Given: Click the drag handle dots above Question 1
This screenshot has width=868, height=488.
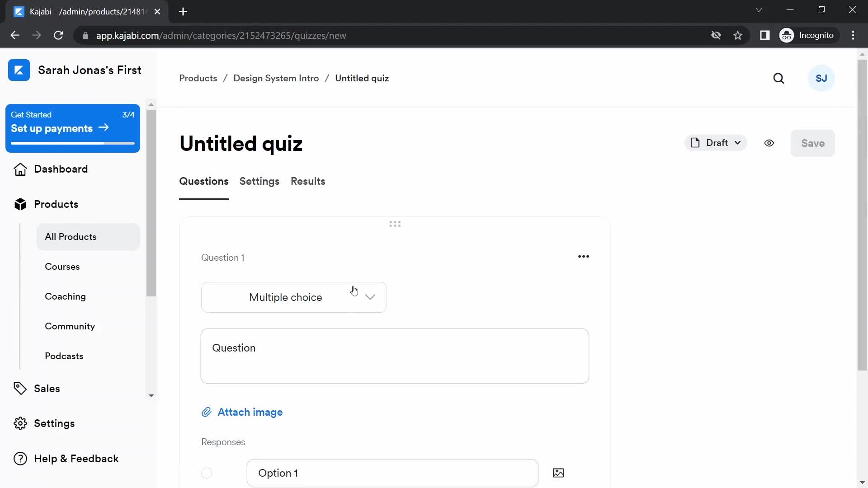Looking at the screenshot, I should tap(394, 224).
